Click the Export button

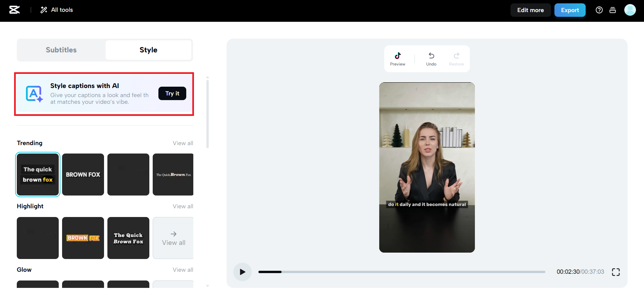click(x=570, y=10)
